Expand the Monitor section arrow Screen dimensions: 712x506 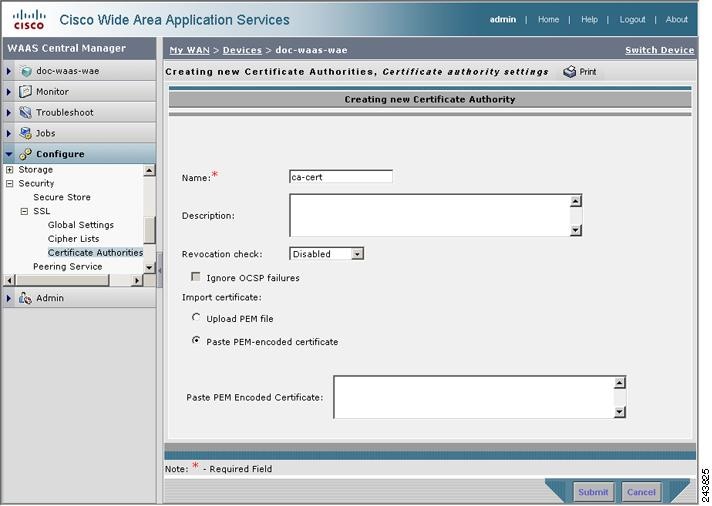click(9, 91)
